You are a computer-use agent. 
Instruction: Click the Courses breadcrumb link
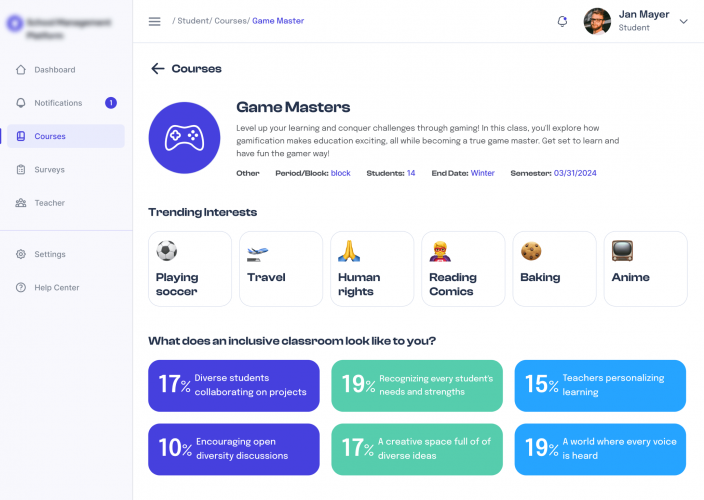[x=230, y=21]
